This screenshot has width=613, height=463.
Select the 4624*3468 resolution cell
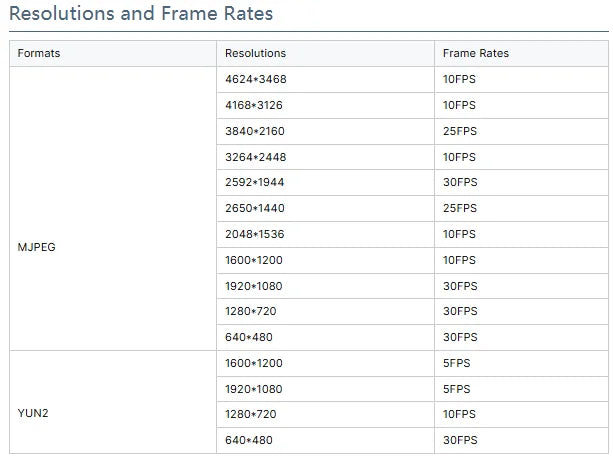(x=325, y=79)
